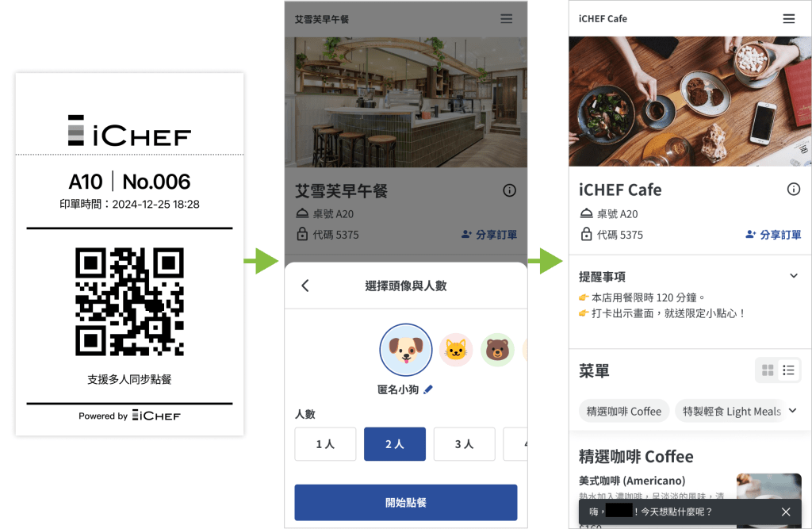Dismiss the greeting toast message
The width and height of the screenshot is (812, 529).
(786, 512)
